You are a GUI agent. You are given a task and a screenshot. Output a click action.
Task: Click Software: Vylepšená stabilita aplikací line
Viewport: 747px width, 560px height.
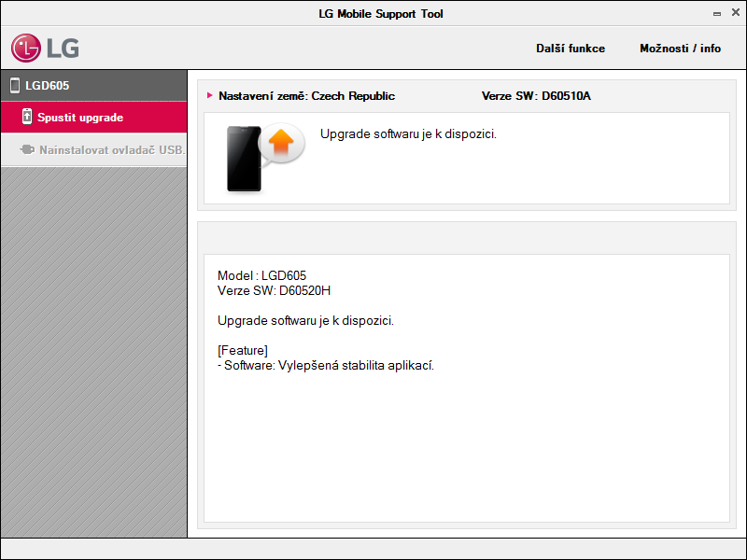click(326, 366)
